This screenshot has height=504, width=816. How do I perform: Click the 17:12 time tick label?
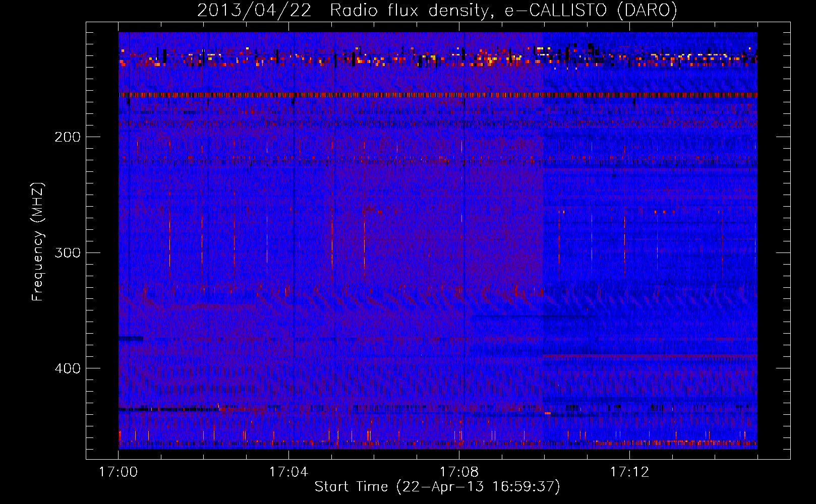click(x=629, y=472)
